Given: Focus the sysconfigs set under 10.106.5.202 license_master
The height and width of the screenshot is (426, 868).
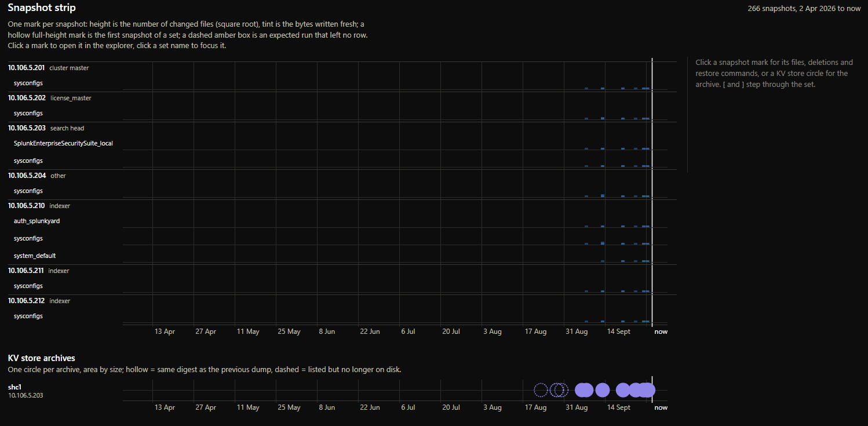Looking at the screenshot, I should (x=28, y=113).
